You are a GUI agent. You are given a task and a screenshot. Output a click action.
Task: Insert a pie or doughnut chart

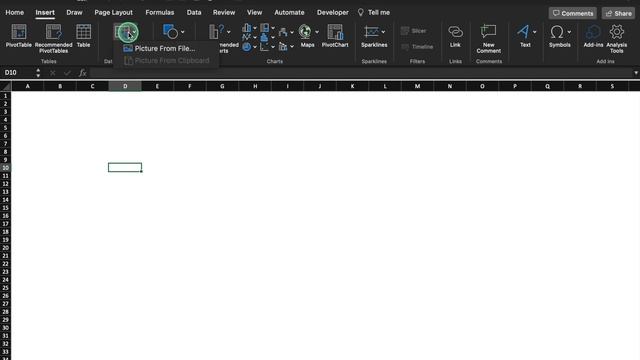[247, 47]
